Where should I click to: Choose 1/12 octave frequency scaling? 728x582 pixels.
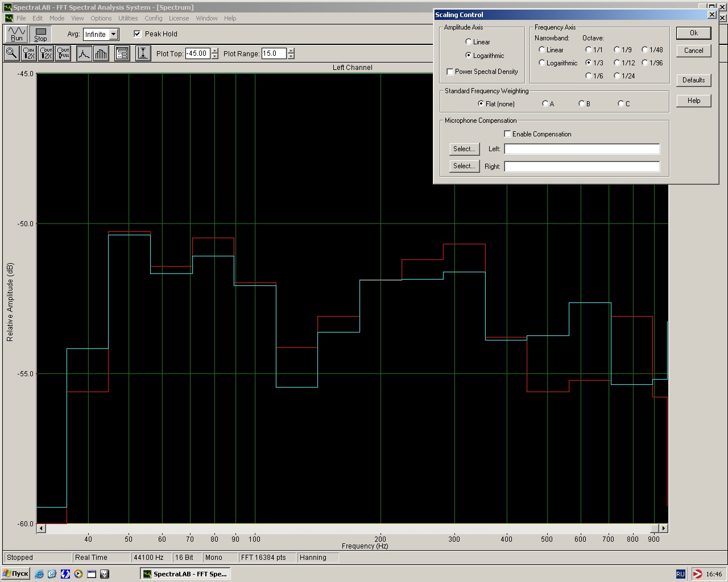[617, 63]
